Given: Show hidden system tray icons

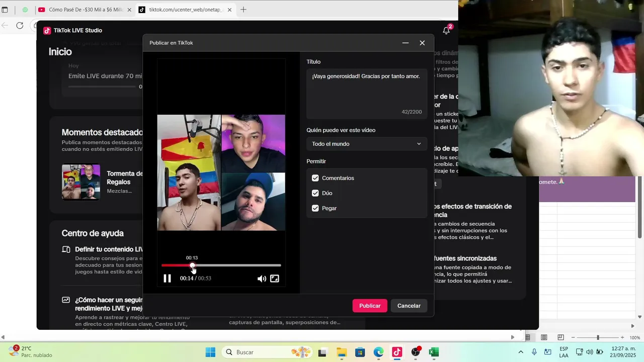Looking at the screenshot, I should 521,352.
